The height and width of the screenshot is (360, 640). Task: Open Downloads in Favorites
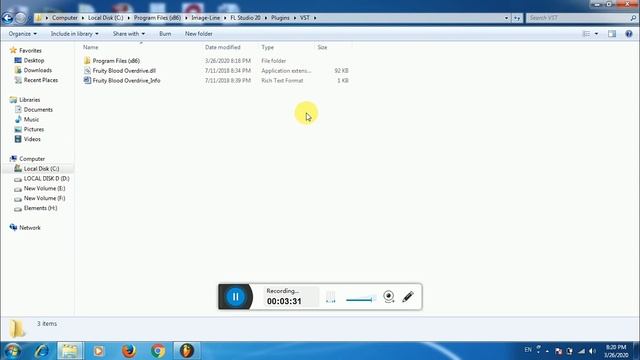[x=38, y=70]
